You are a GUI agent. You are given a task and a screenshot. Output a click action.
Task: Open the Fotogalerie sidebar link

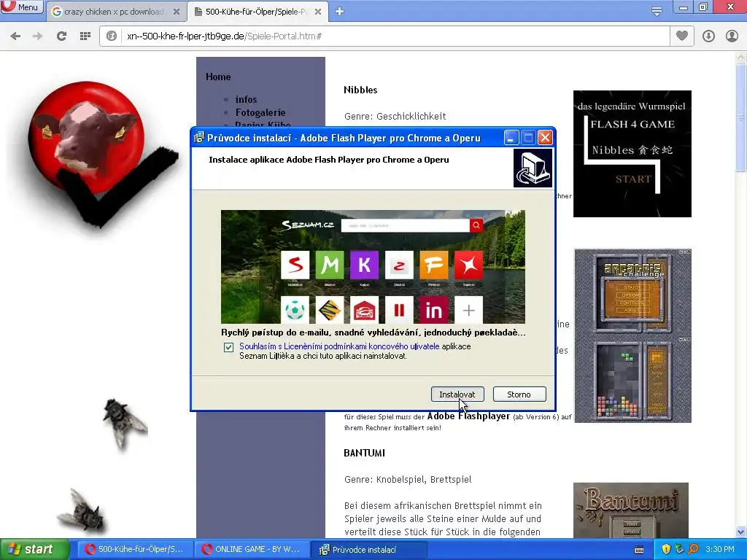coord(260,113)
